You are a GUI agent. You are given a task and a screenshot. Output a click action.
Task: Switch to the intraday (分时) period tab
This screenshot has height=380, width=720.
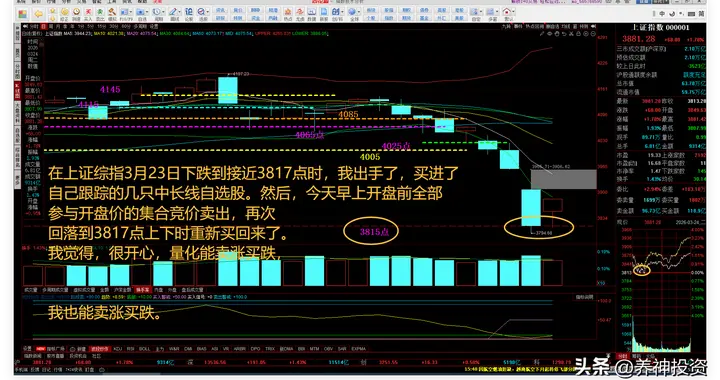33,27
